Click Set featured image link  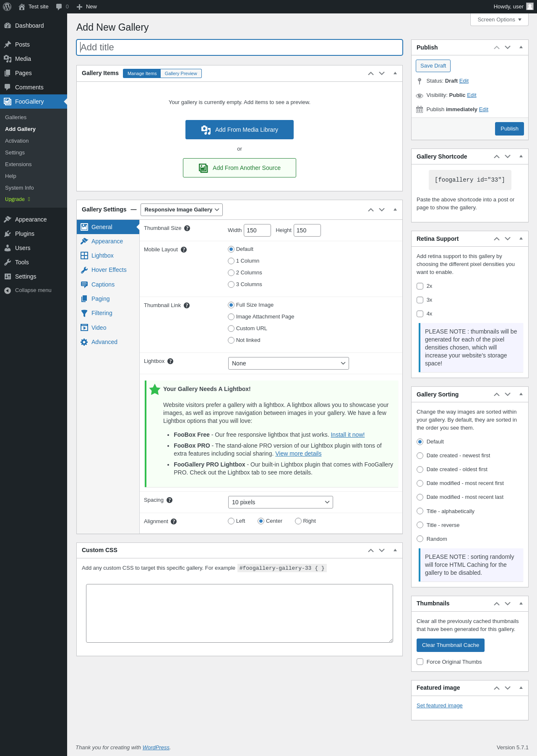(x=440, y=706)
